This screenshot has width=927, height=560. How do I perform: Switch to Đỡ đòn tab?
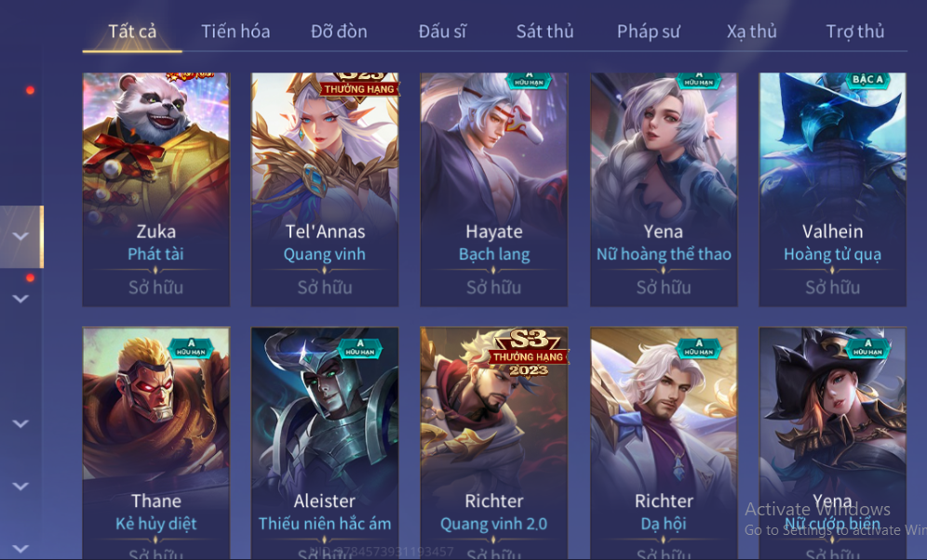click(x=339, y=32)
